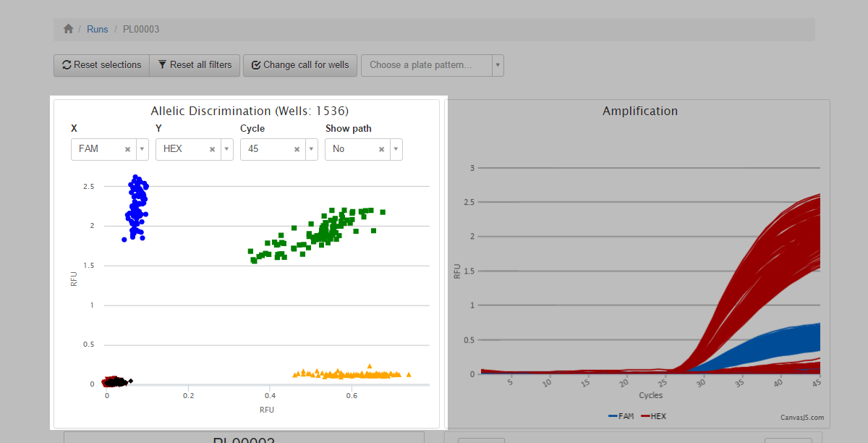Open the X axis dropdown list
868x443 pixels.
[x=143, y=149]
